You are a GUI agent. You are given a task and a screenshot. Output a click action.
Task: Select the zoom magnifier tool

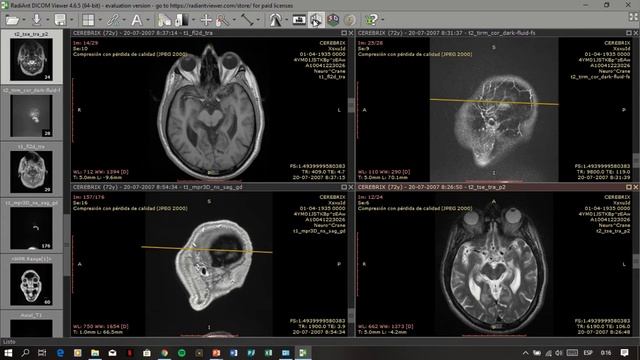pos(223,20)
